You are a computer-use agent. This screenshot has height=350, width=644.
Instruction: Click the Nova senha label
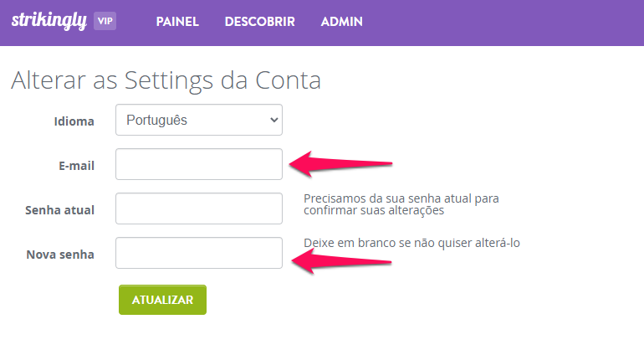60,255
